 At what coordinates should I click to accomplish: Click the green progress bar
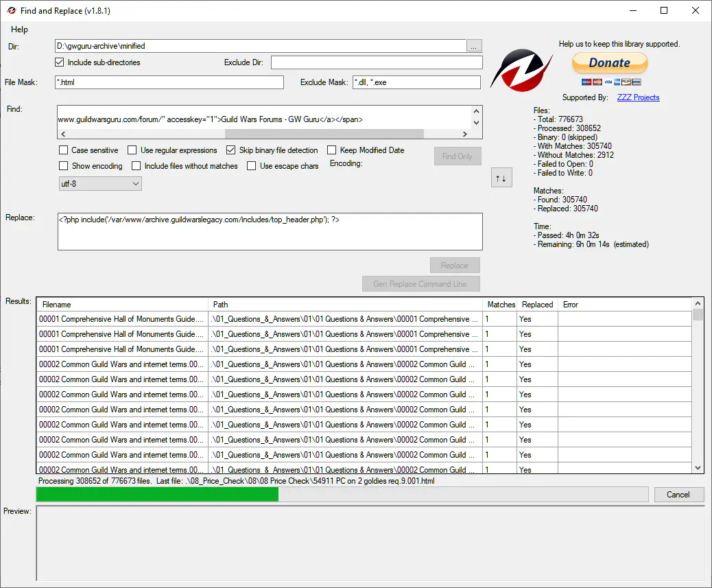(x=158, y=495)
